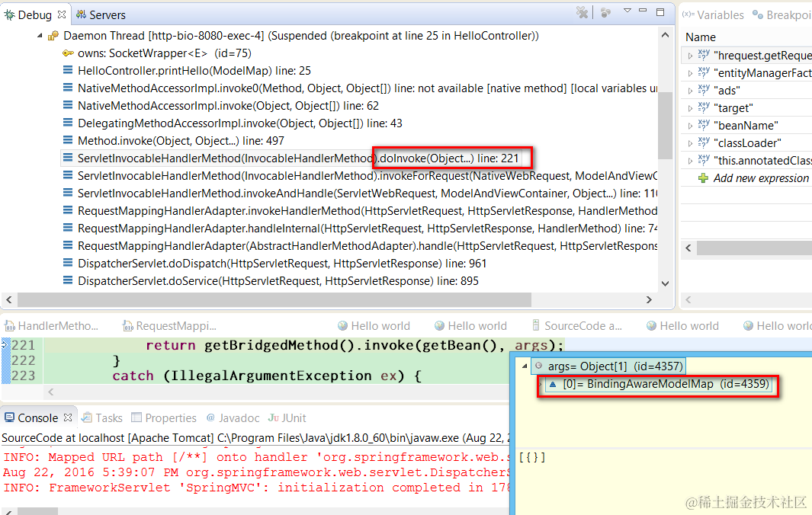Select RequestMappingHandlerAdapter.handleInternal frame

367,229
